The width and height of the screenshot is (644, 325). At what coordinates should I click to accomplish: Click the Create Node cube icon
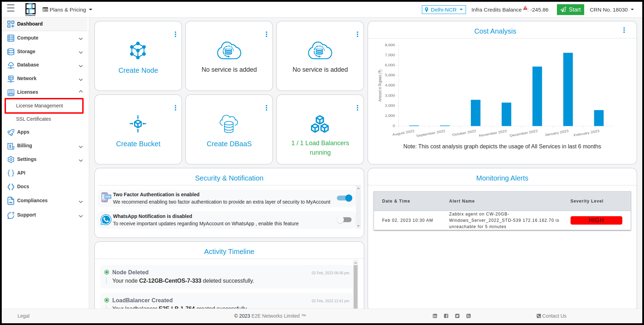(x=138, y=50)
